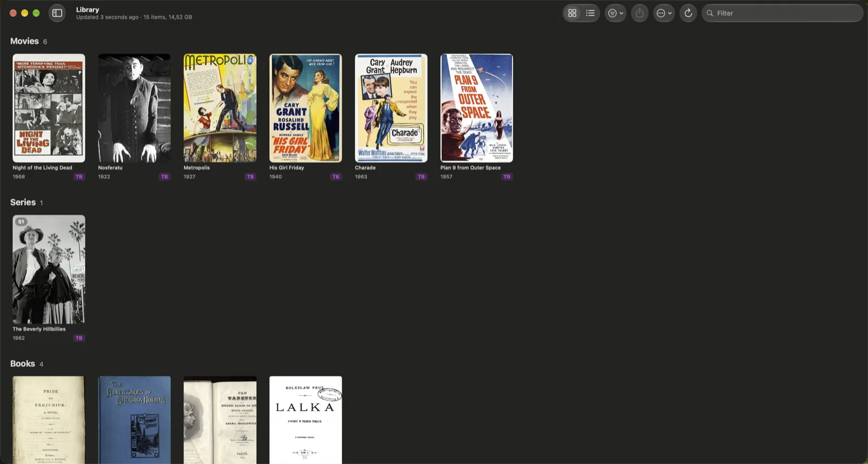Click the Books section heading
This screenshot has width=868, height=464.
[22, 364]
